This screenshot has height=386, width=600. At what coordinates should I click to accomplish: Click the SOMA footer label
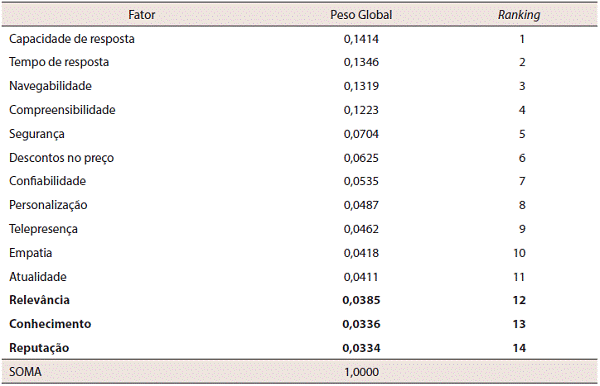coord(25,372)
